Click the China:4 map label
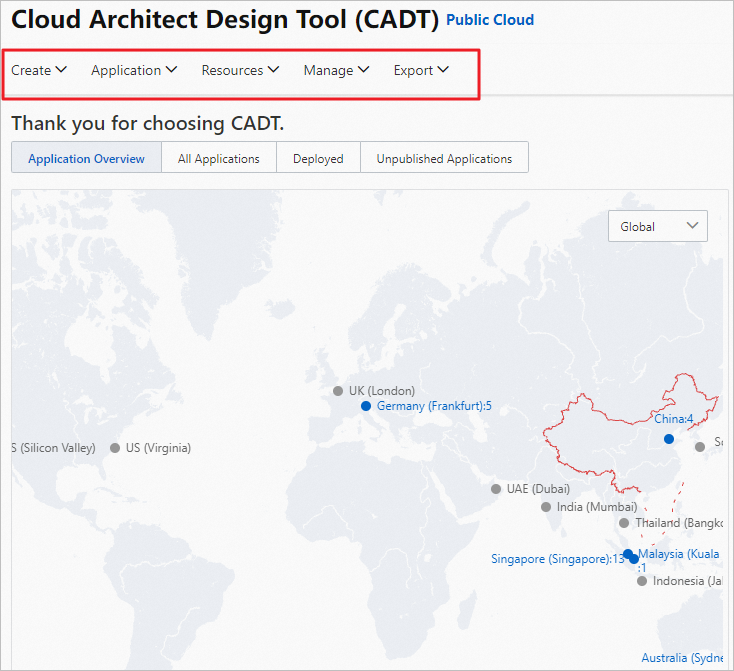The image size is (734, 671). pyautogui.click(x=674, y=419)
